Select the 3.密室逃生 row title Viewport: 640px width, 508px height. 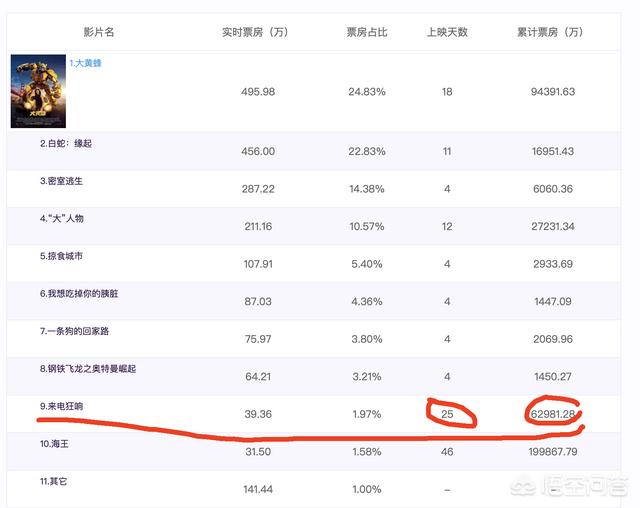tap(61, 181)
